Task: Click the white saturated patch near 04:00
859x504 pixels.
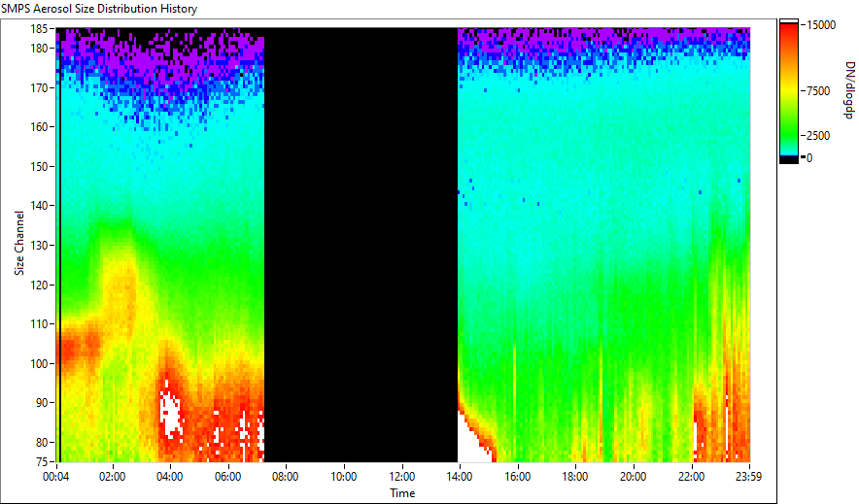Action: [170, 412]
